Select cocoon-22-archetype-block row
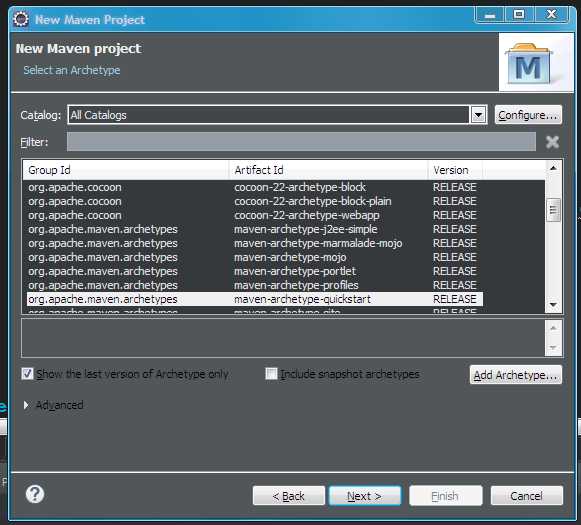581x525 pixels. coord(254,187)
